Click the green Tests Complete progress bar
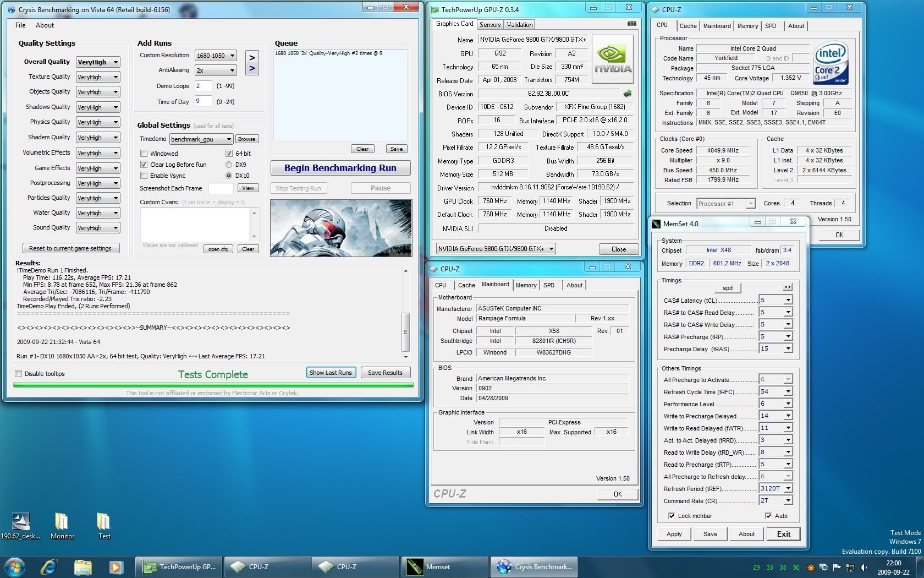 pyautogui.click(x=213, y=385)
